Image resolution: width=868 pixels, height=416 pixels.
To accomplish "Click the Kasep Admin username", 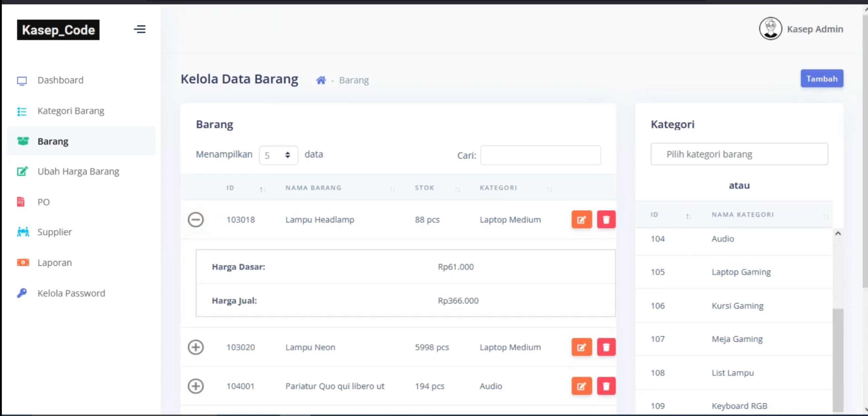I will point(815,29).
